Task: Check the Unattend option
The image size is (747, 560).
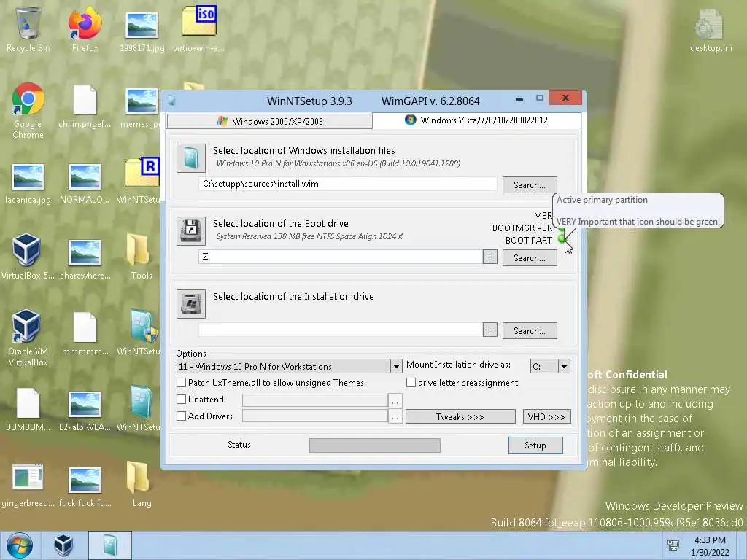Action: coord(181,399)
